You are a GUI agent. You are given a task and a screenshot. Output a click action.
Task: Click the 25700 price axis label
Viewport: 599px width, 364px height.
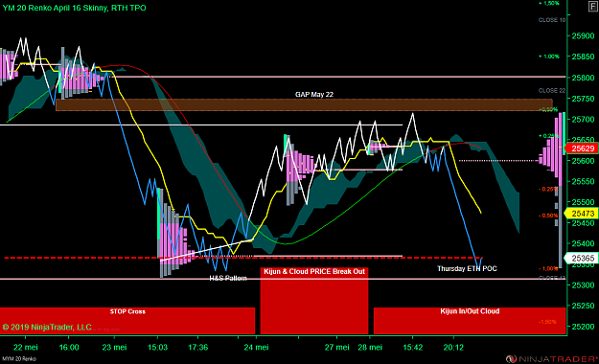(583, 120)
